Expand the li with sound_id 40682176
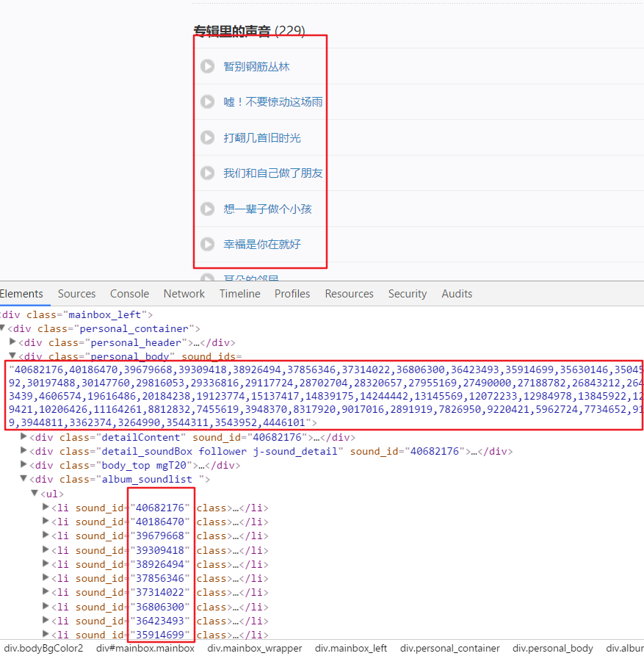This screenshot has height=656, width=644. [46, 507]
